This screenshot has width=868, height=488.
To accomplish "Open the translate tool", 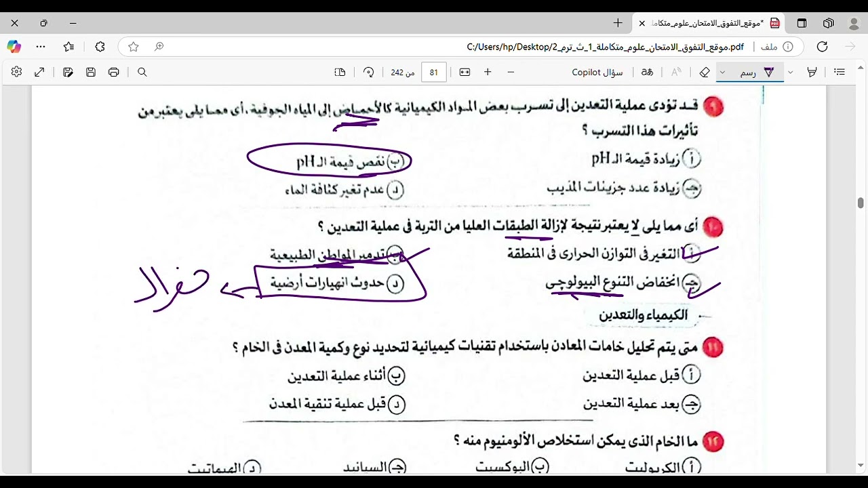I will tap(648, 72).
